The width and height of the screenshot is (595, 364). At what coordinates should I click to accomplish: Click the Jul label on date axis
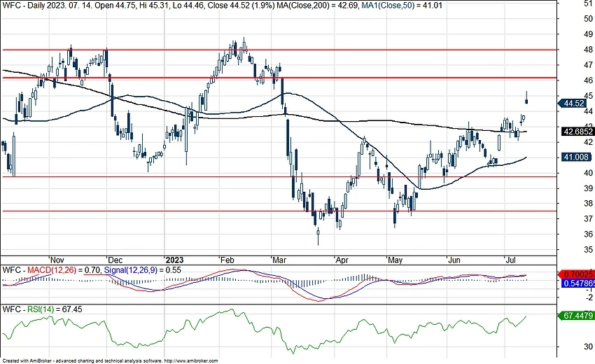511,260
